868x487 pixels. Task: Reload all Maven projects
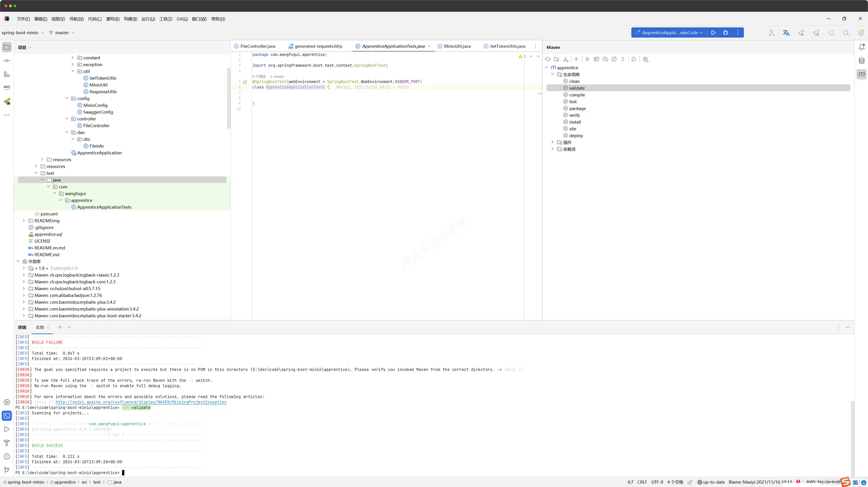coord(548,59)
